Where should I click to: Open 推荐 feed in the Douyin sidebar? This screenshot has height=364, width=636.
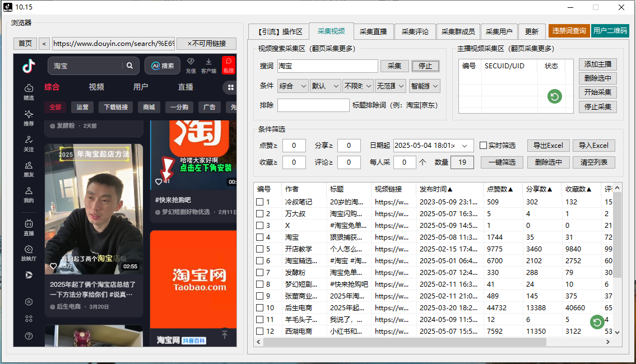pos(29,118)
